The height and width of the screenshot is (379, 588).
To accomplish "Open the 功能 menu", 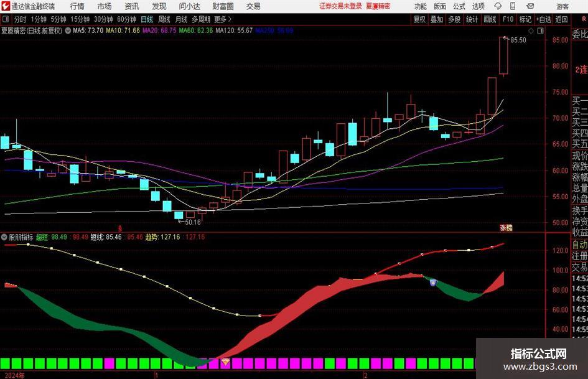I will (421, 6).
